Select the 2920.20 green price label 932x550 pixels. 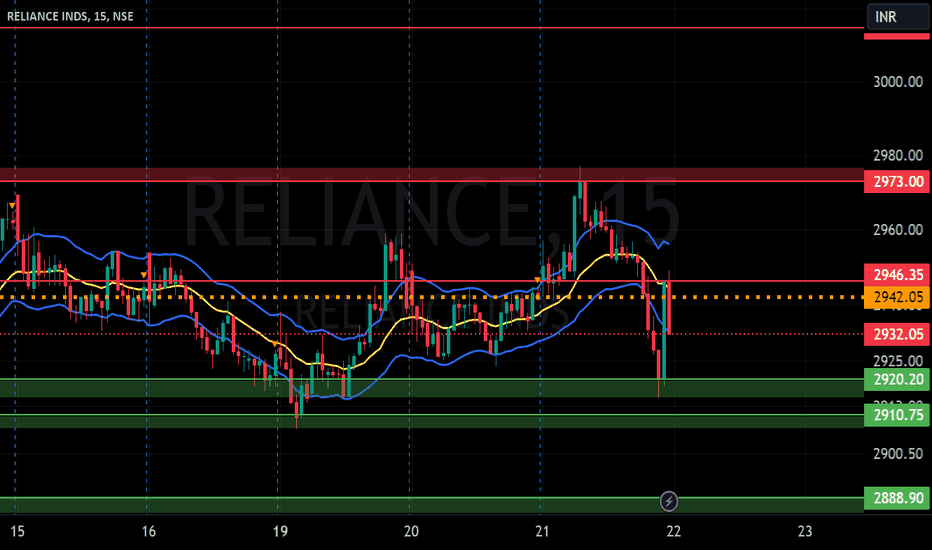(897, 379)
